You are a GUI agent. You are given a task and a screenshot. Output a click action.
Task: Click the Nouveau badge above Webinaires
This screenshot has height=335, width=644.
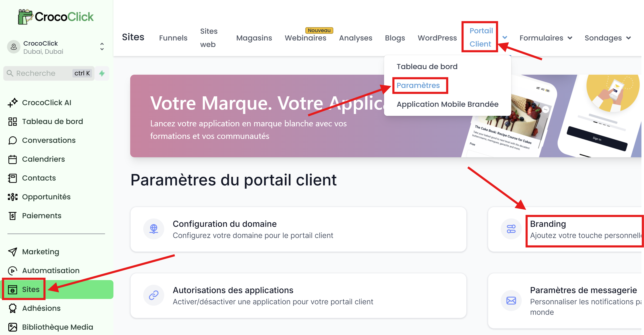tap(319, 30)
